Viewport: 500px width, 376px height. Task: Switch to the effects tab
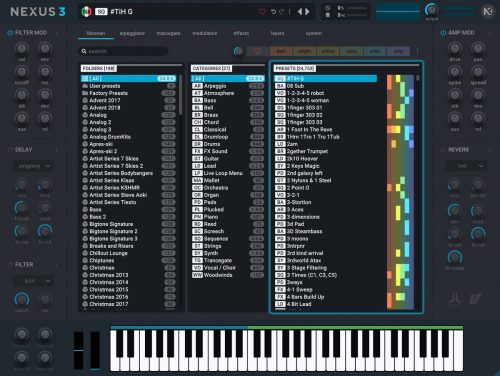pyautogui.click(x=241, y=33)
